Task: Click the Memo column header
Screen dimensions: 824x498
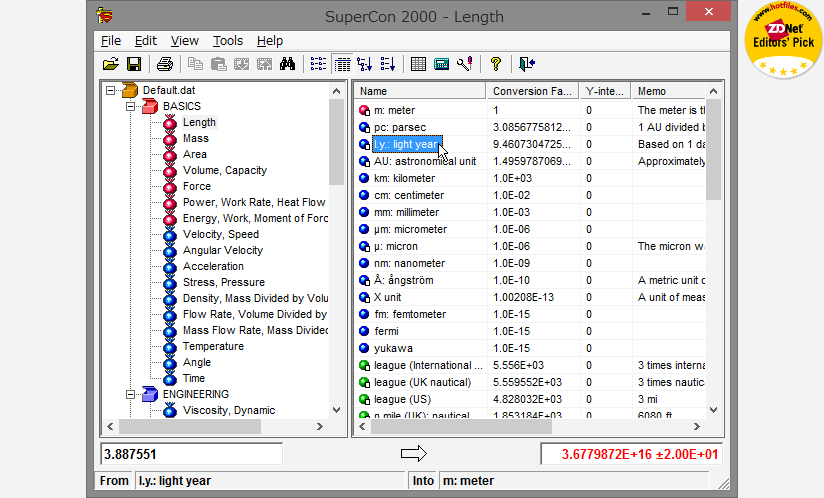Action: coord(668,91)
